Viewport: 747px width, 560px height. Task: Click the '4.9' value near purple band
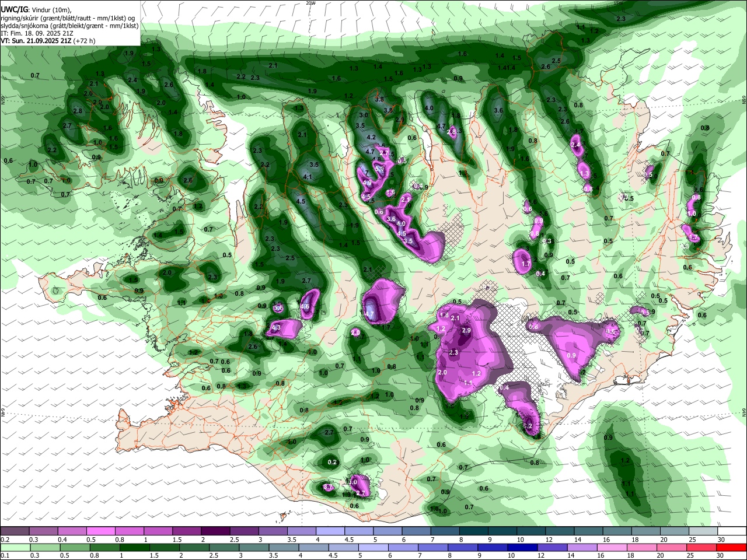coord(367,183)
